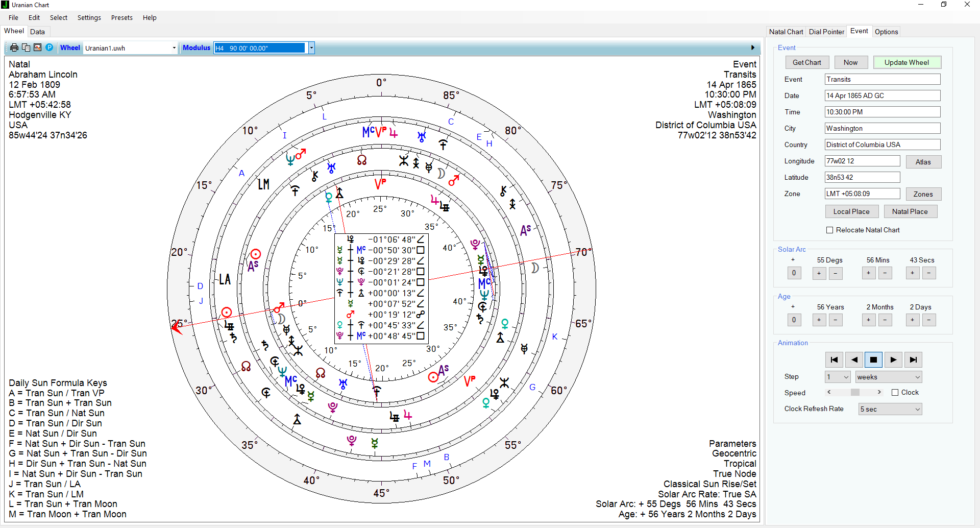Decrease Age months with minus

coord(885,320)
